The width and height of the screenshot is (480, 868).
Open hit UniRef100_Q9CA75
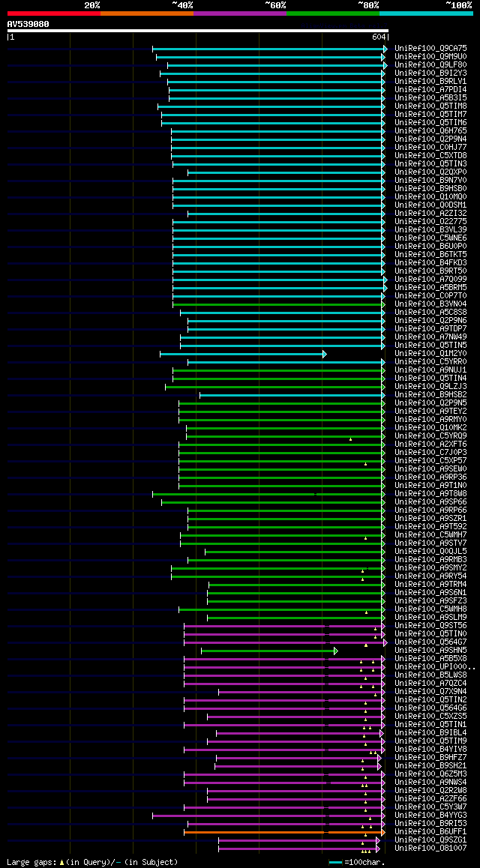[430, 48]
